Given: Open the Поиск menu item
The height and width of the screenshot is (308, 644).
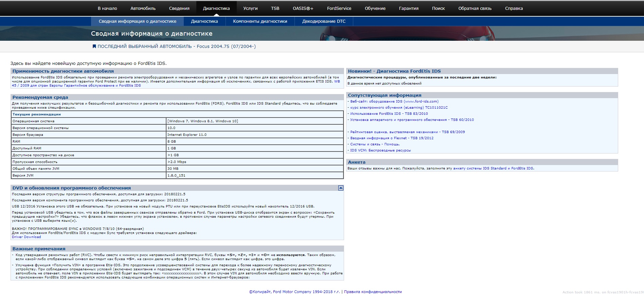Looking at the screenshot, I should pyautogui.click(x=438, y=8).
